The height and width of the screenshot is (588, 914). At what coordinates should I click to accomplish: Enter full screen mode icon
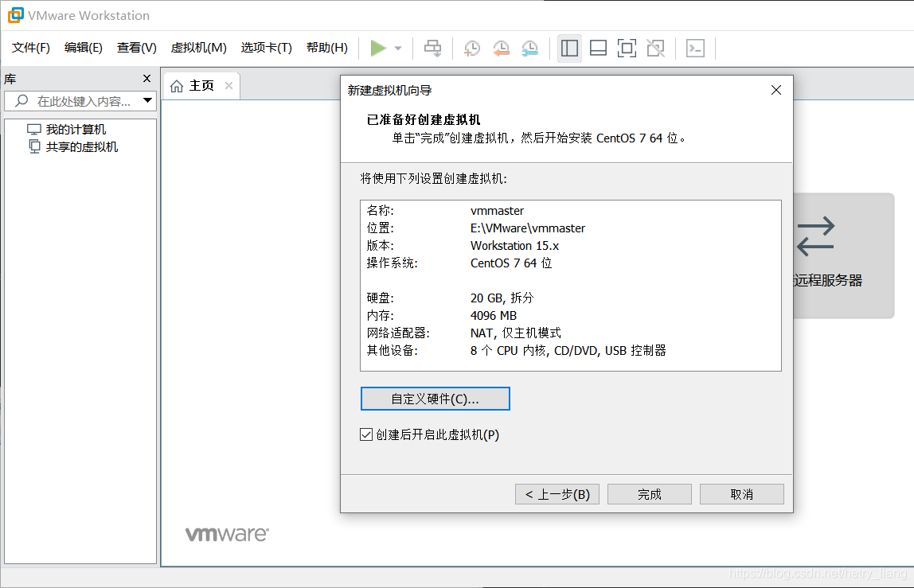[627, 48]
